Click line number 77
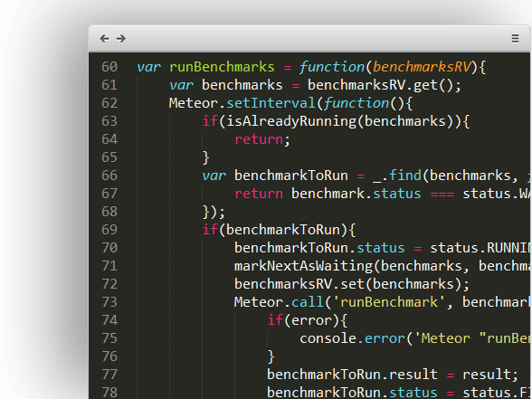 pyautogui.click(x=109, y=375)
